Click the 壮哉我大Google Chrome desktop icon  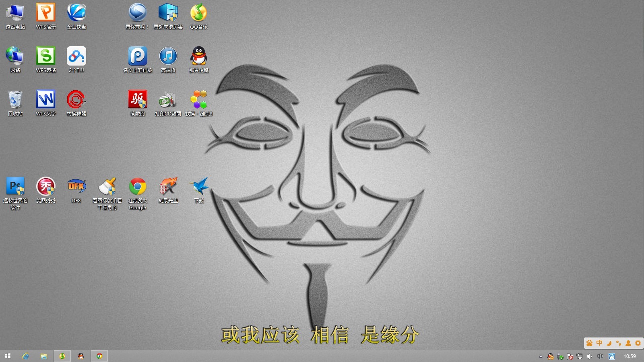pos(138,193)
